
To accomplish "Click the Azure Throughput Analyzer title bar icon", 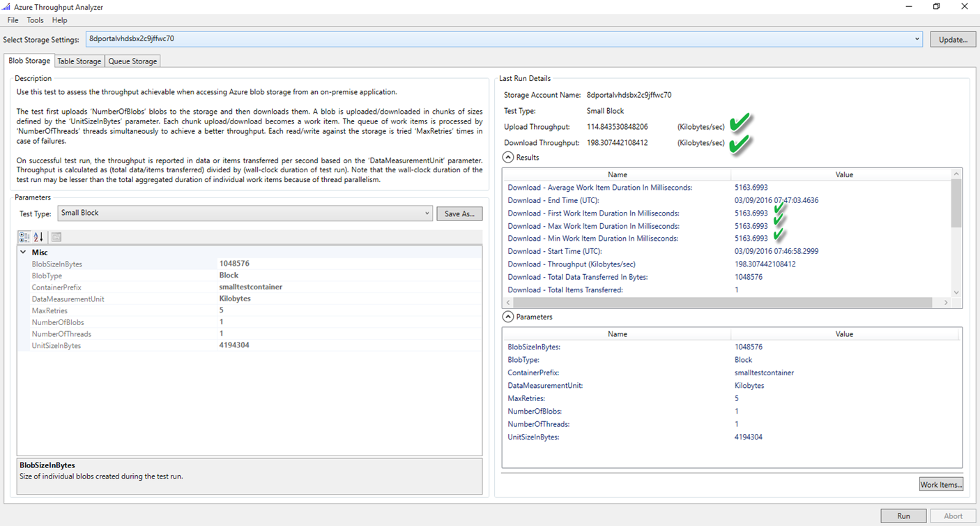I will tap(7, 6).
